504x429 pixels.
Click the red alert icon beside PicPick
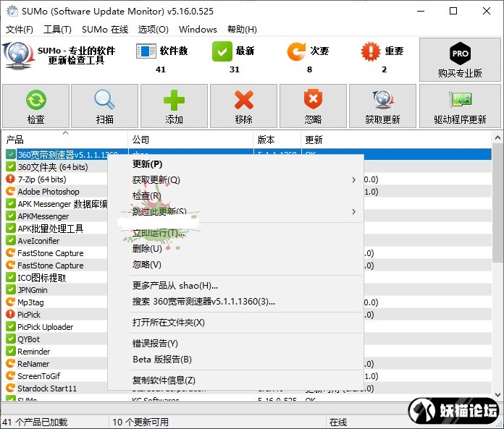coord(11,314)
